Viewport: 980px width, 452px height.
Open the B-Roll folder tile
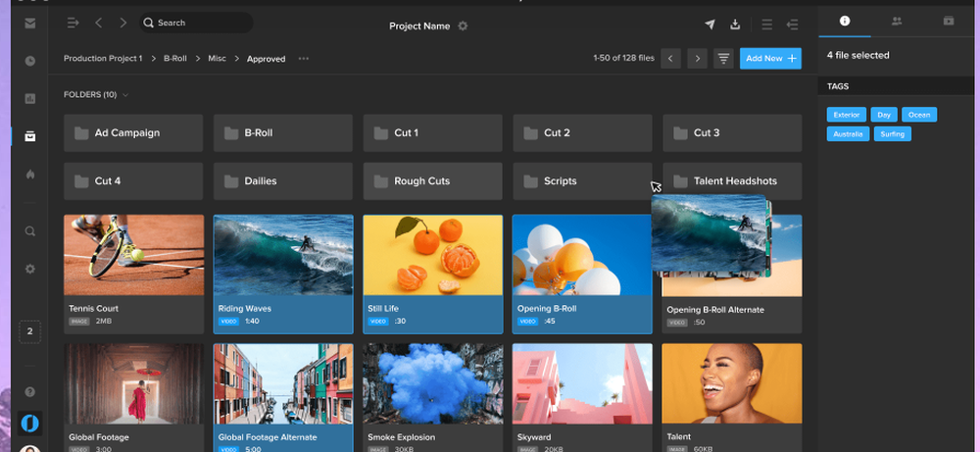click(283, 132)
